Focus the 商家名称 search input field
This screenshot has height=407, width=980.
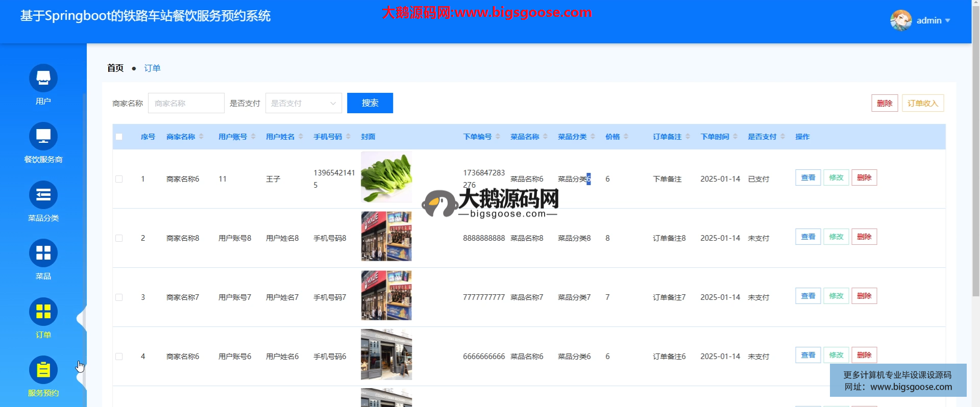186,103
